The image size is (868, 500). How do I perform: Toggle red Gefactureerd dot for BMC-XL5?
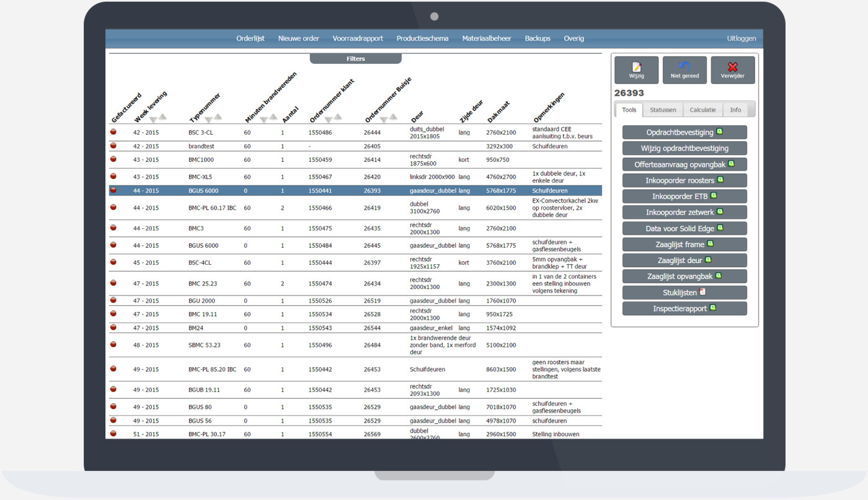(113, 176)
